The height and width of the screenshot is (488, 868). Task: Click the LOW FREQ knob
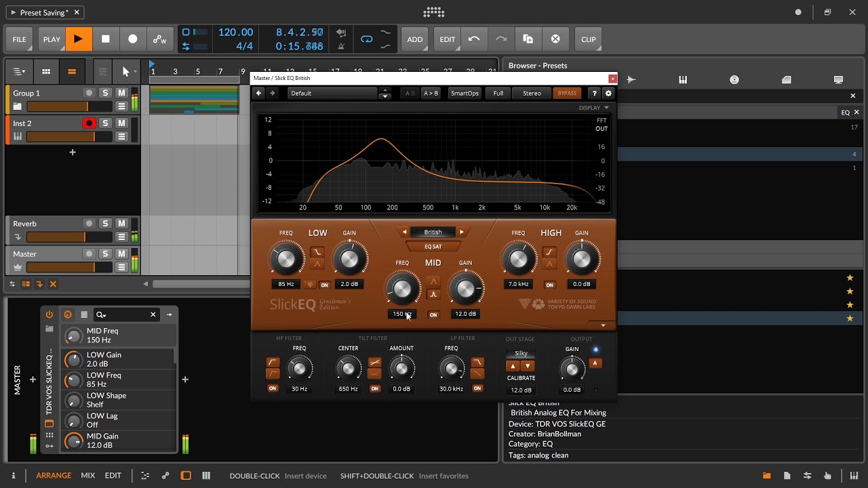tap(286, 260)
